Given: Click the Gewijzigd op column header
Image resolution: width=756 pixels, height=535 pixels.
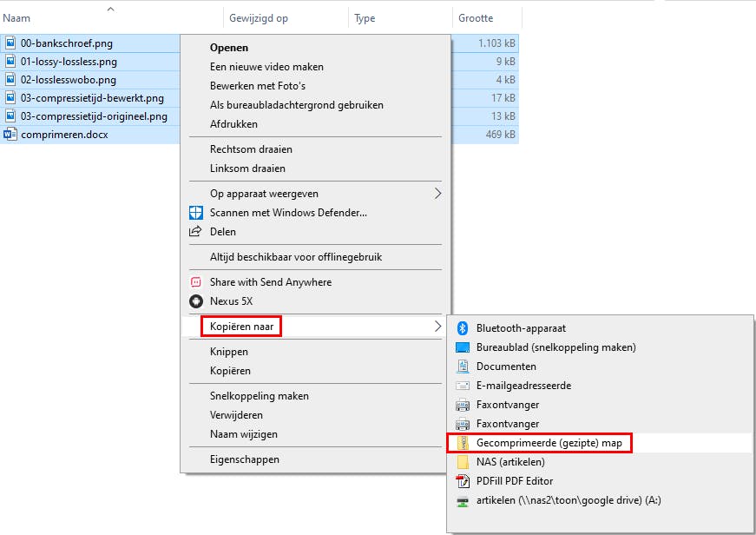Looking at the screenshot, I should (x=259, y=18).
